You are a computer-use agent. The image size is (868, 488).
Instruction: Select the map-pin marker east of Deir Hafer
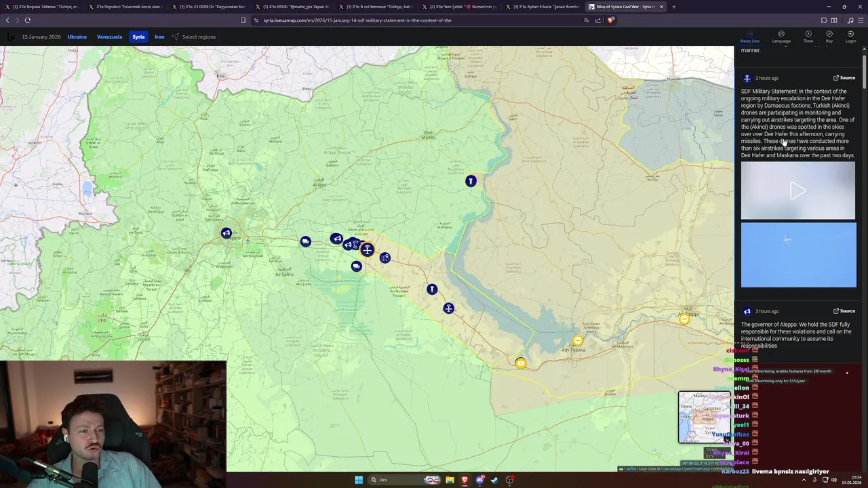pos(385,258)
